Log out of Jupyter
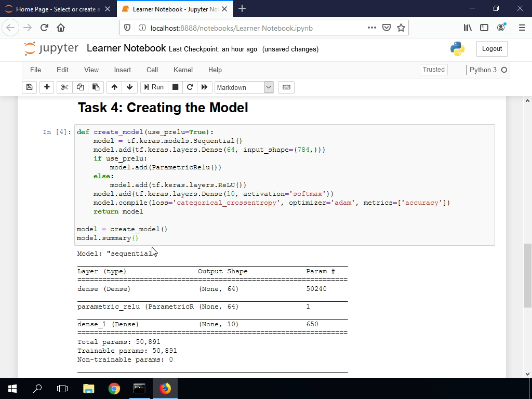This screenshot has width=532, height=399. pyautogui.click(x=491, y=48)
